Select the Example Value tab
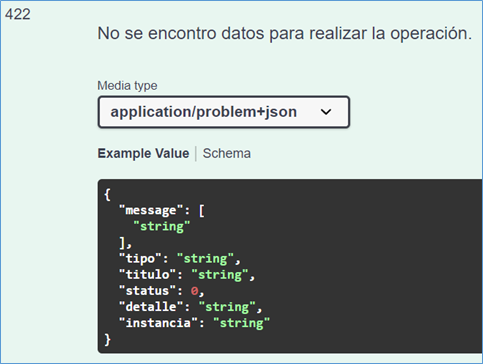The image size is (483, 364). pos(143,153)
